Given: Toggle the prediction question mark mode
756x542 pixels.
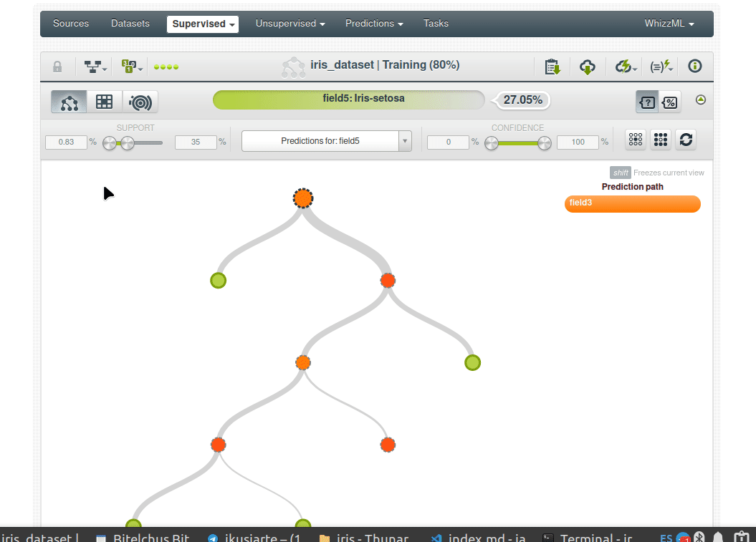Looking at the screenshot, I should point(647,102).
